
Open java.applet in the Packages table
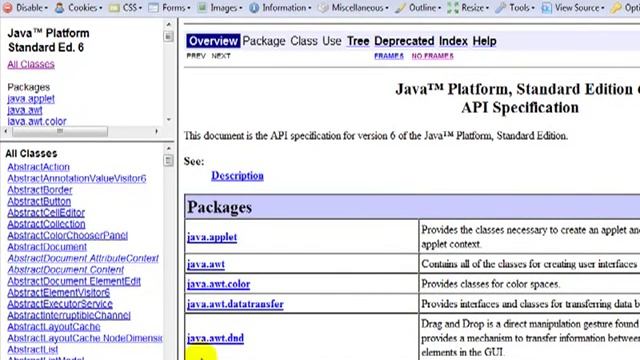pyautogui.click(x=212, y=237)
